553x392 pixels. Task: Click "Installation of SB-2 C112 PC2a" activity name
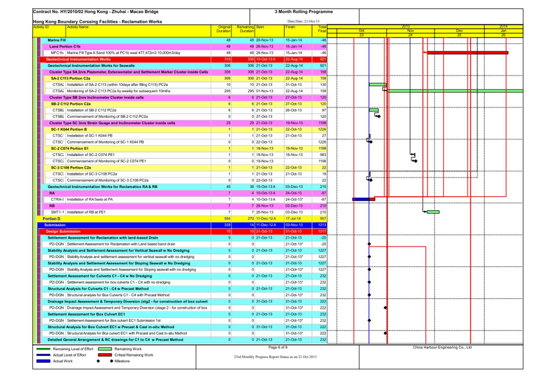[x=91, y=110]
